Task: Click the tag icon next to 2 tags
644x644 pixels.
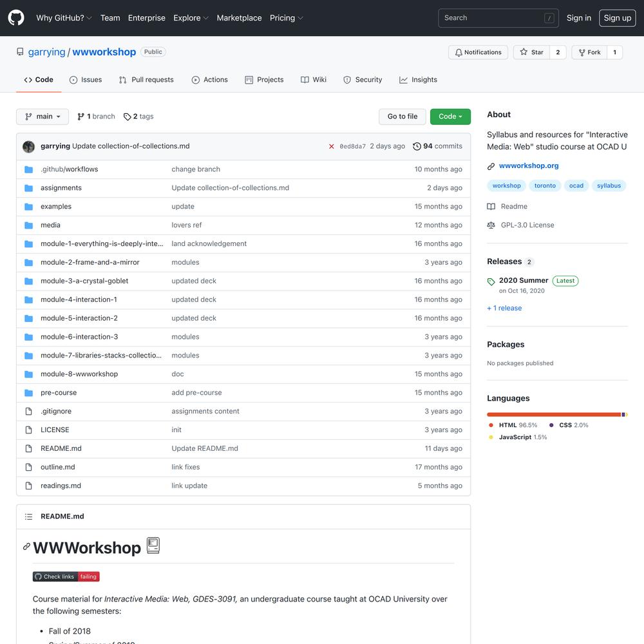Action: (128, 117)
